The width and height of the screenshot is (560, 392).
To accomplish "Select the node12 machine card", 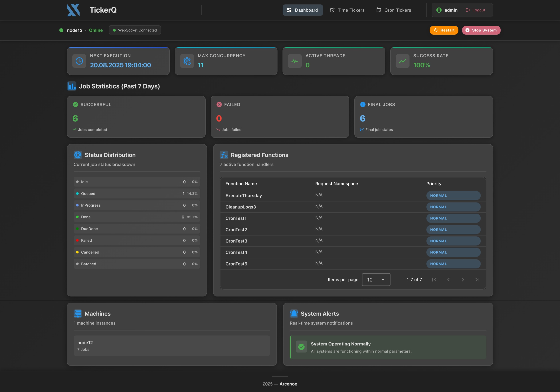I will tap(172, 345).
